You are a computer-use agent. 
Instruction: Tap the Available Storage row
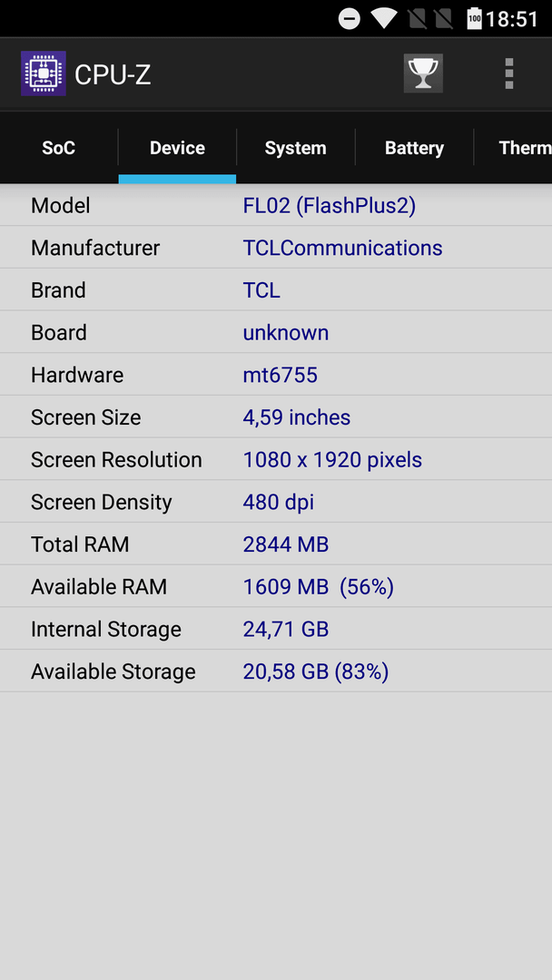[x=276, y=671]
